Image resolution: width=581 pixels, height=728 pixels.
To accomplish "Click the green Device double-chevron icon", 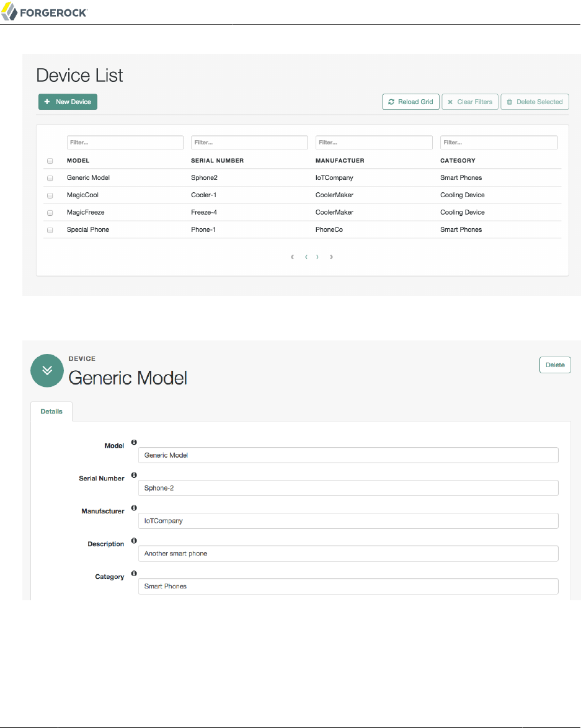I will [48, 370].
